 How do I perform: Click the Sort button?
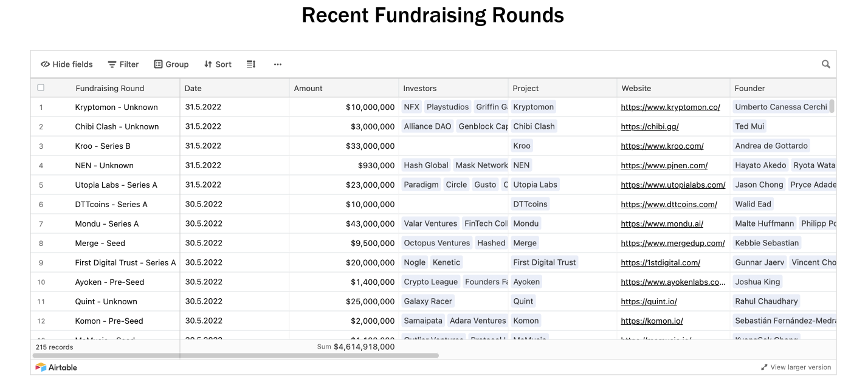(218, 64)
